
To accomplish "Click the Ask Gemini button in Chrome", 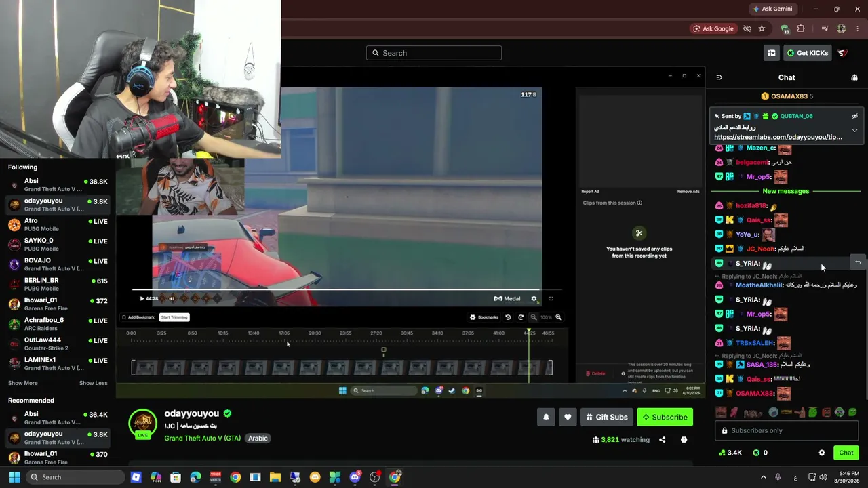I will click(x=772, y=9).
